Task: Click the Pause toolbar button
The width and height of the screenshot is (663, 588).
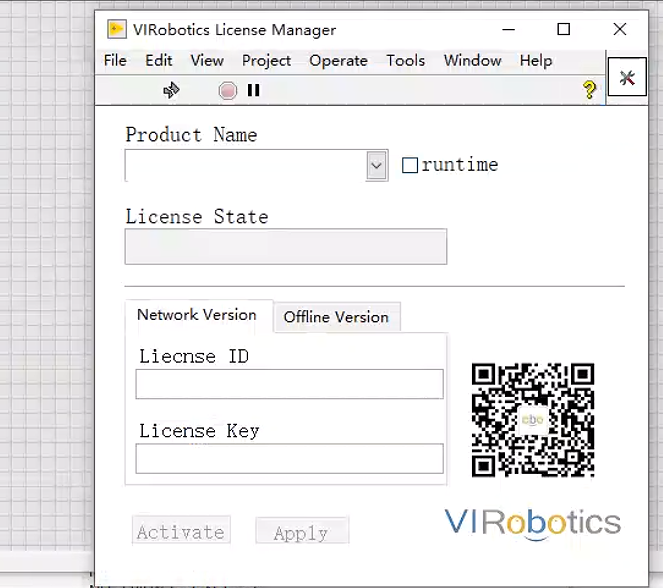Action: [x=254, y=90]
